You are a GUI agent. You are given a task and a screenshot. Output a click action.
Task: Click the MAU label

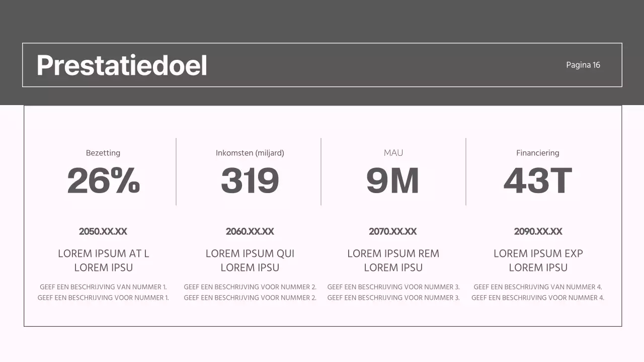point(393,153)
